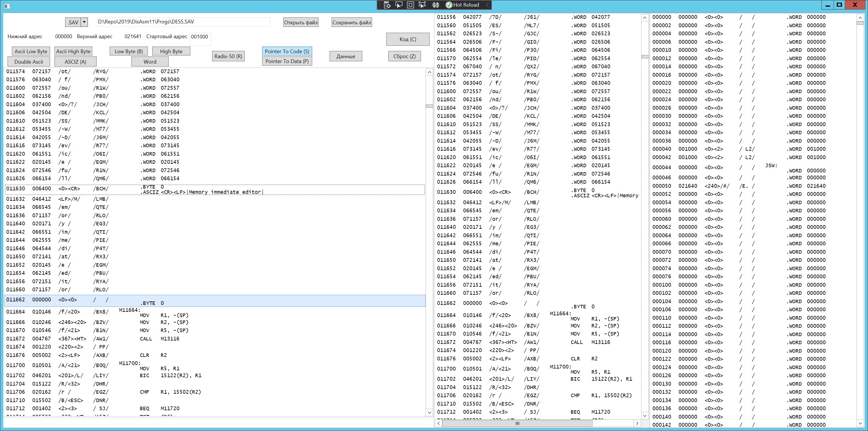The height and width of the screenshot is (431, 868).
Task: Click the app icon in title bar
Action: [7, 6]
